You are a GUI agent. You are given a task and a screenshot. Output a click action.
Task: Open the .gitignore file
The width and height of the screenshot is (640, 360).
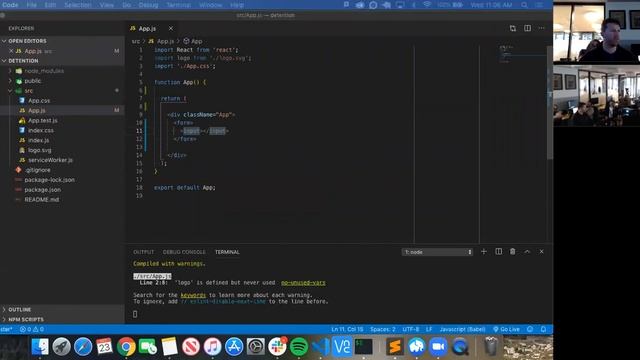click(37, 170)
